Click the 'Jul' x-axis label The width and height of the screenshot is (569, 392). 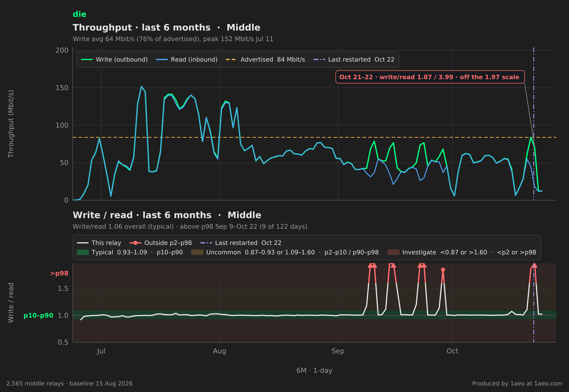point(101,351)
